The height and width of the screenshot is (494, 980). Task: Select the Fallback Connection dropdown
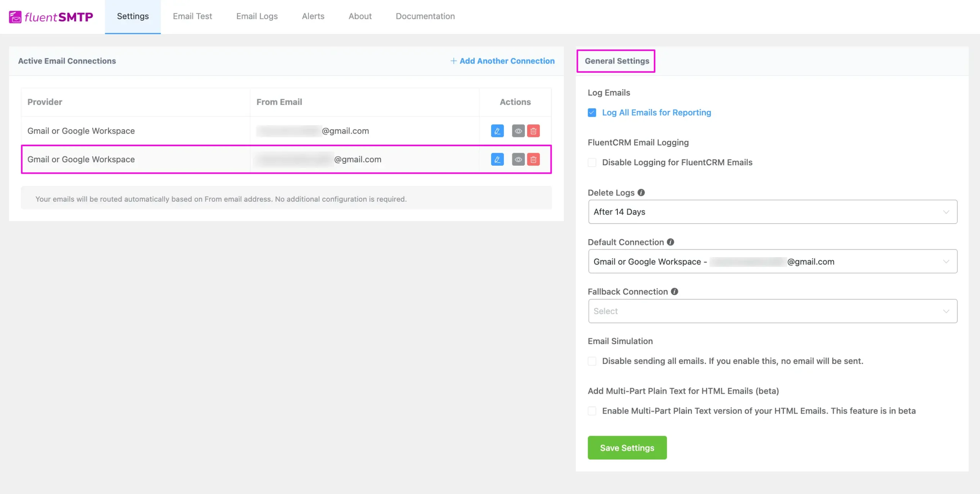coord(771,311)
